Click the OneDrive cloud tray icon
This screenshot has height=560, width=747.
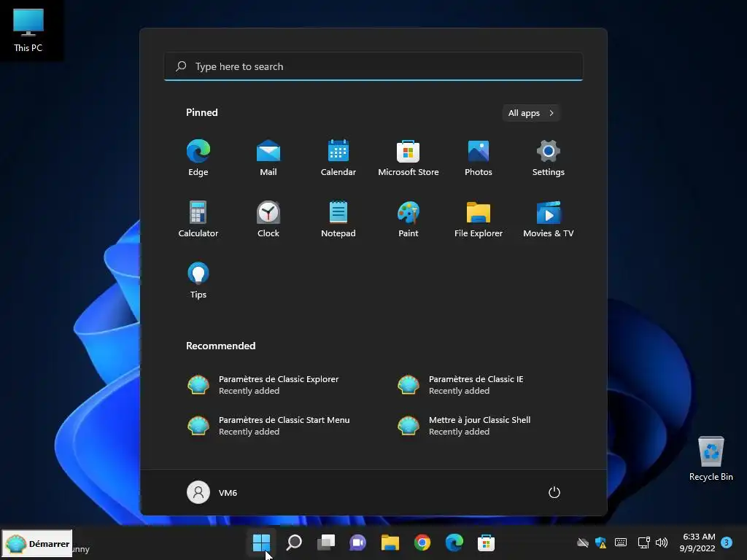point(582,542)
